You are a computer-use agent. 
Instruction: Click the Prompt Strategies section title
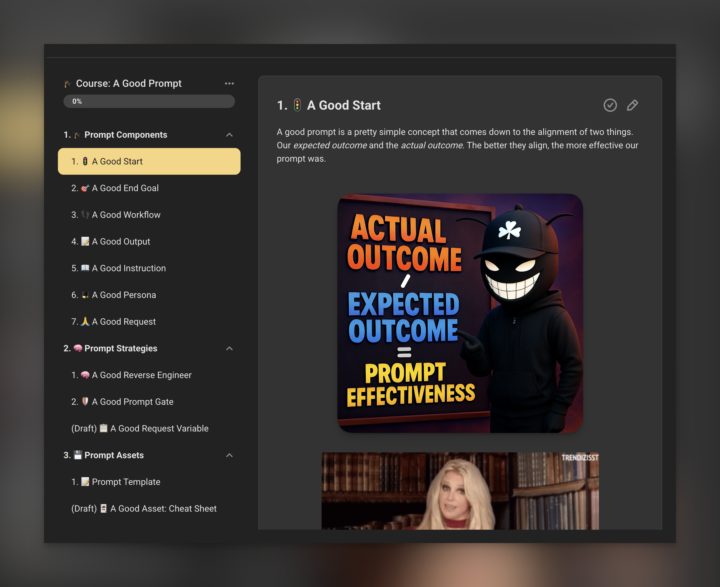tap(120, 349)
